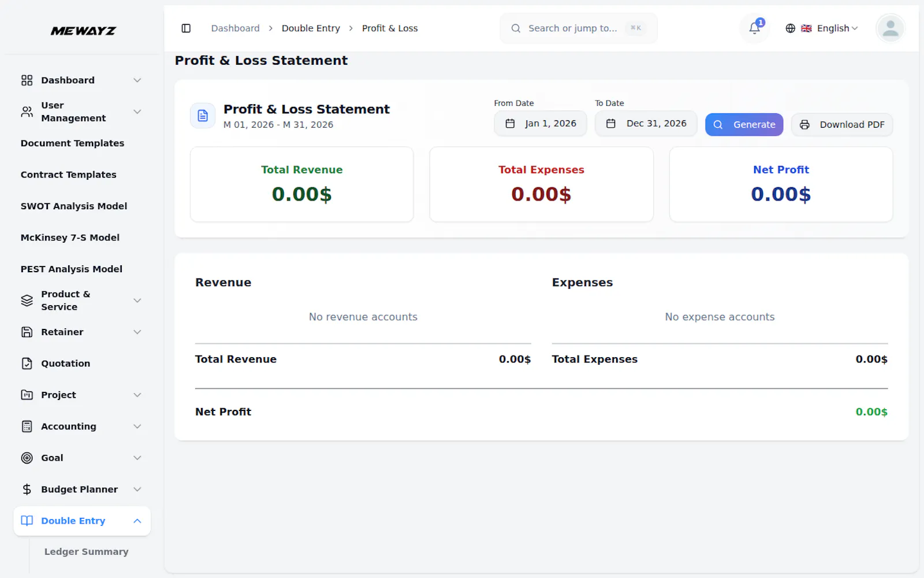Click the globe language icon
Image resolution: width=924 pixels, height=578 pixels.
coord(791,28)
